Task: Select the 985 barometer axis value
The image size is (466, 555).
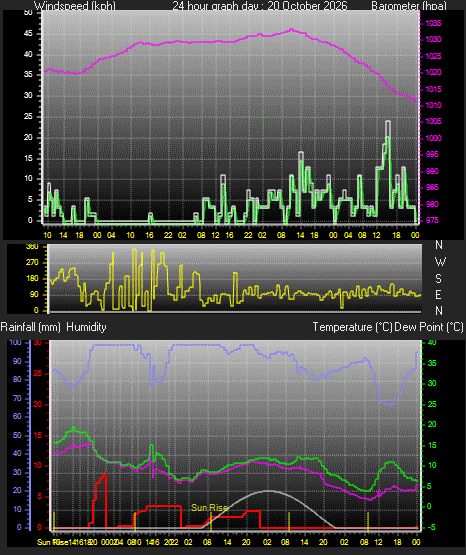Action: point(432,187)
